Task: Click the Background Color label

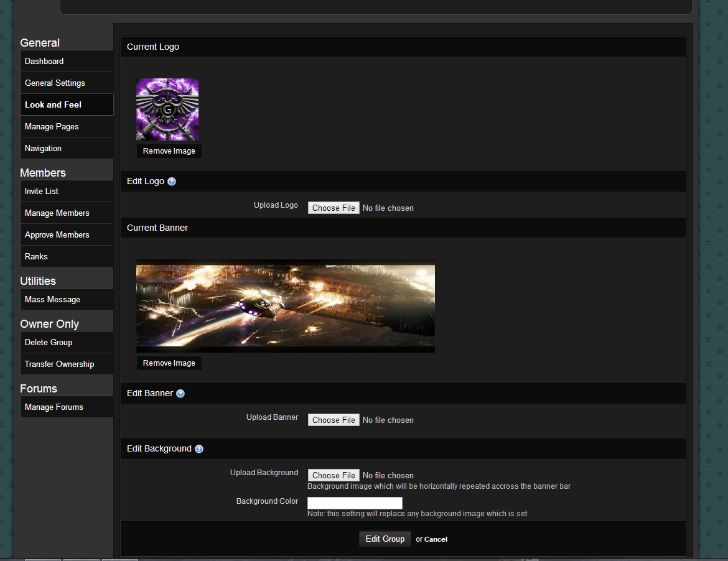Action: 267,501
